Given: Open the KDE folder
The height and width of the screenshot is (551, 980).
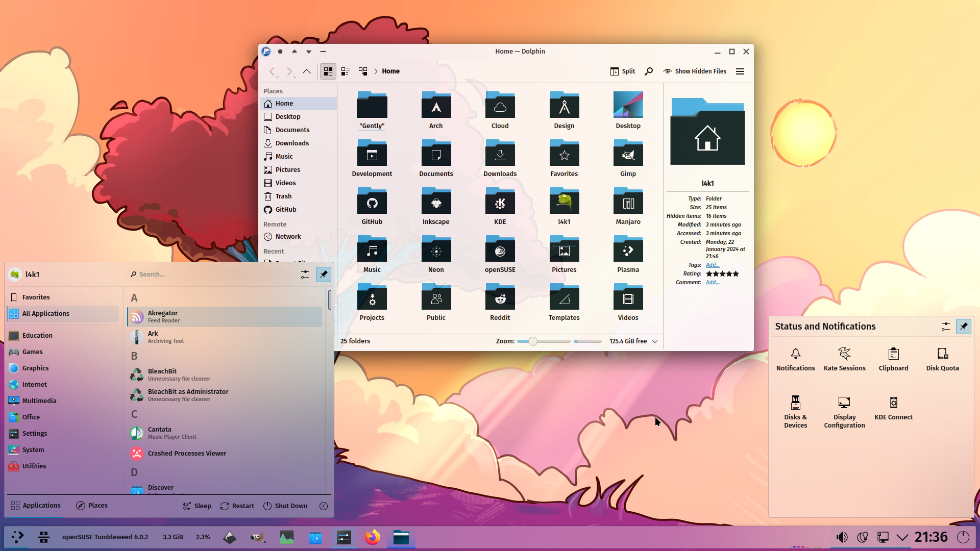Looking at the screenshot, I should coord(500,207).
